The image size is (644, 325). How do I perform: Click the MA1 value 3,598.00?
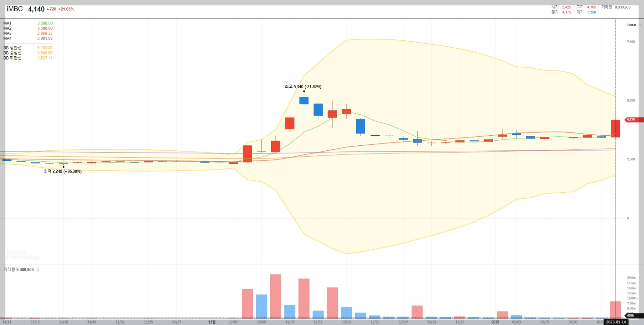point(45,23)
